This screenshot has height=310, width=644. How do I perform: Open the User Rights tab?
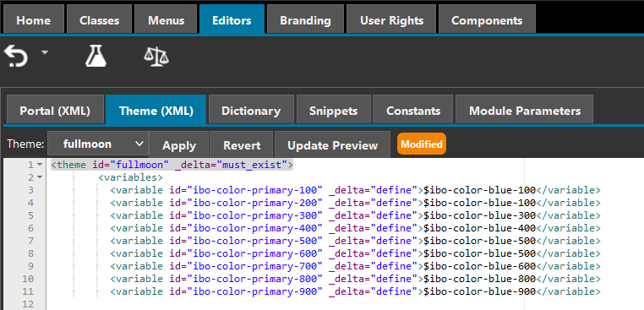point(391,20)
